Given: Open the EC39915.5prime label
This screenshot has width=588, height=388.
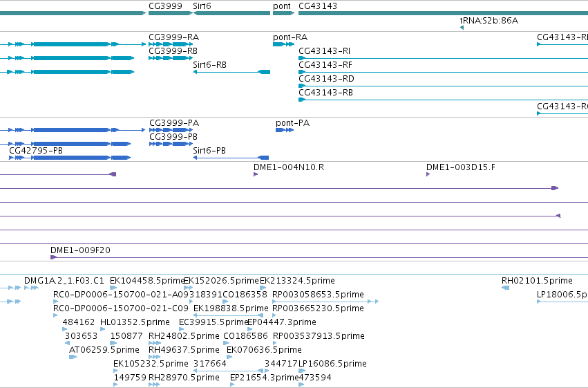Looking at the screenshot, I should [x=214, y=322].
